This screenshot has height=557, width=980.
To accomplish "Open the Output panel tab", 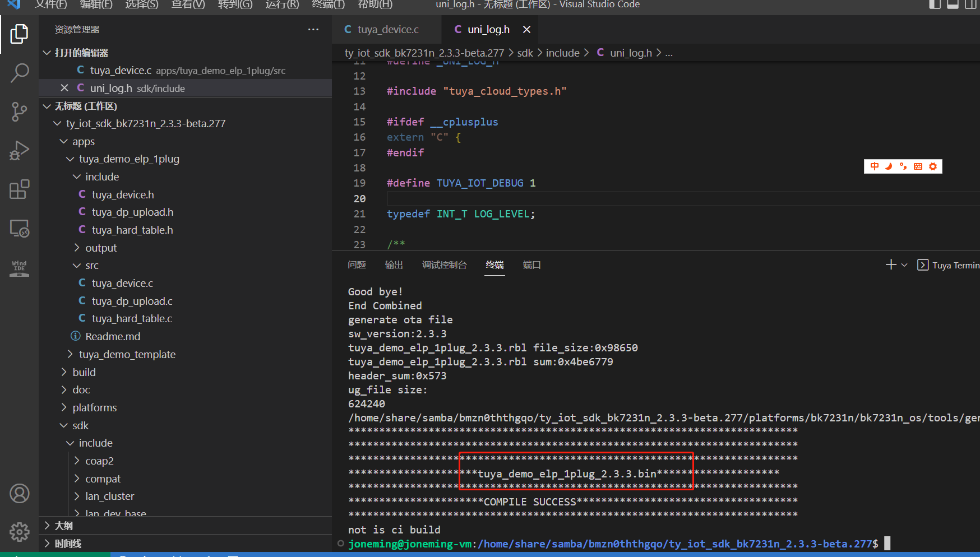I will (394, 265).
